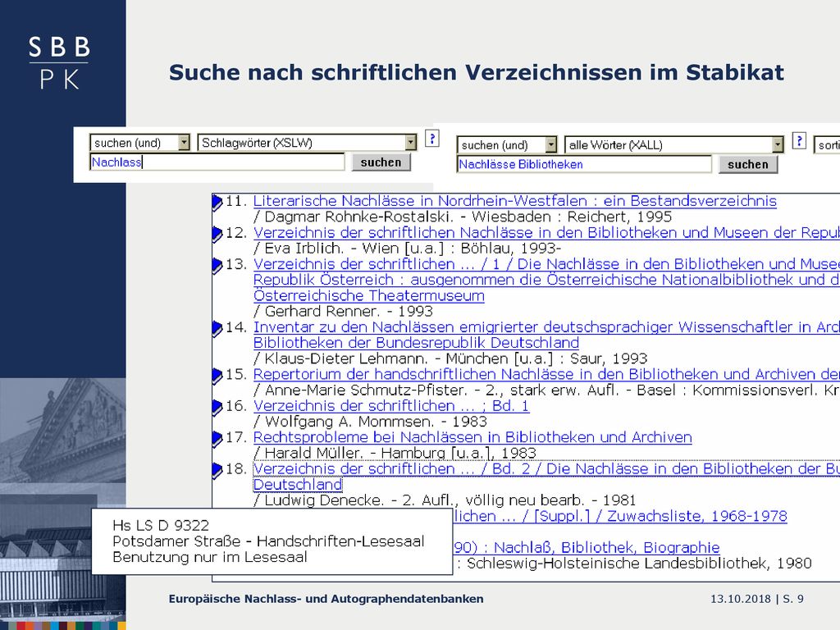Click "Benutzung nur im Lesesaal" in tooltip
The width and height of the screenshot is (840, 630).
210,557
